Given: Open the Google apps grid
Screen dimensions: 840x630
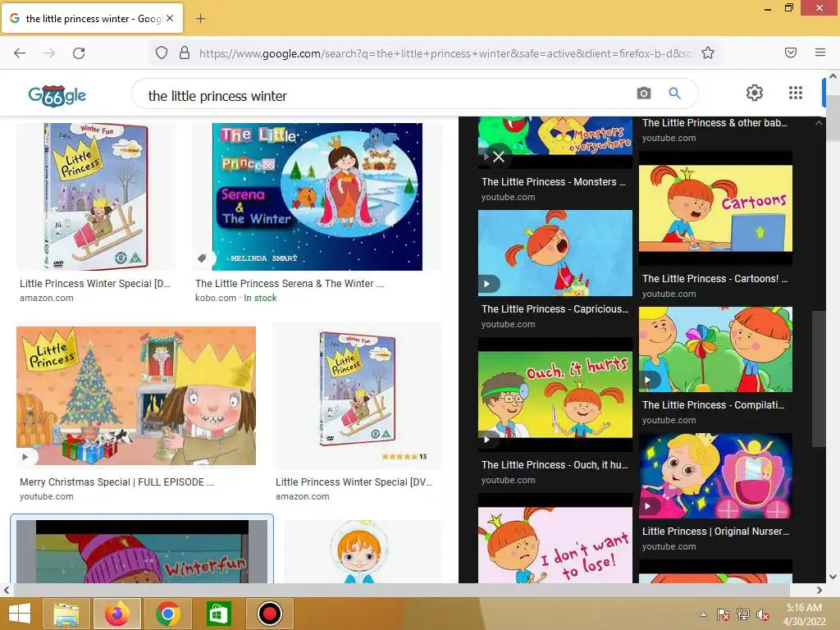Looking at the screenshot, I should click(x=796, y=93).
